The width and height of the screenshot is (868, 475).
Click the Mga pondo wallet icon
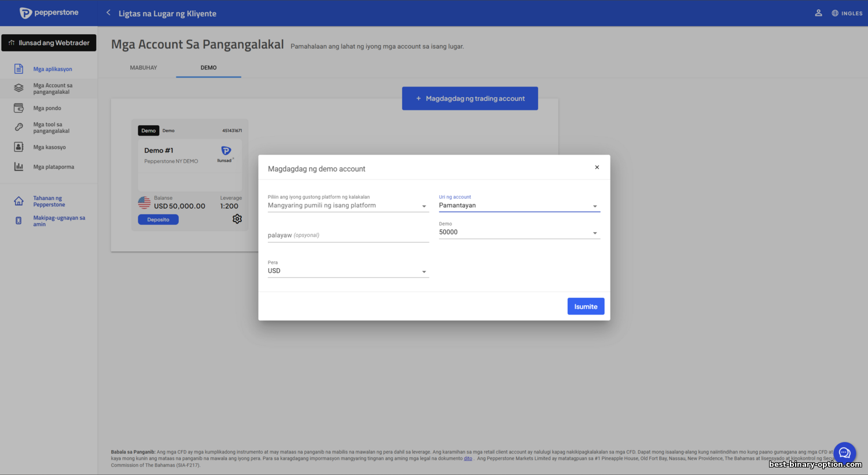point(19,108)
